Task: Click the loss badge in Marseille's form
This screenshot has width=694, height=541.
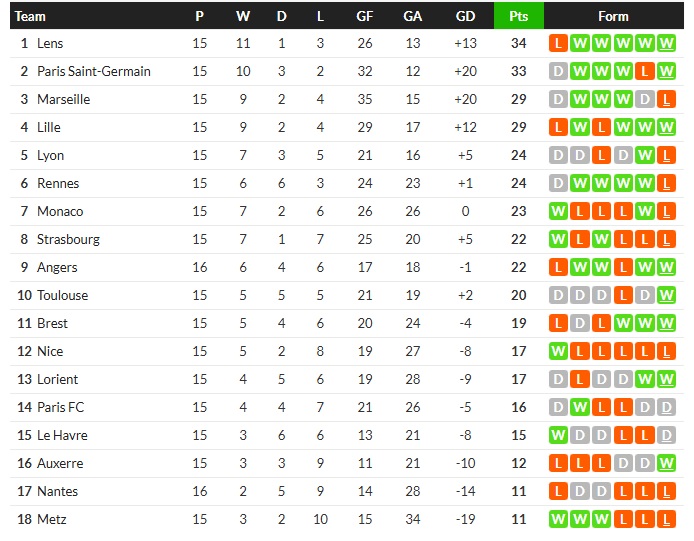Action: [668, 99]
